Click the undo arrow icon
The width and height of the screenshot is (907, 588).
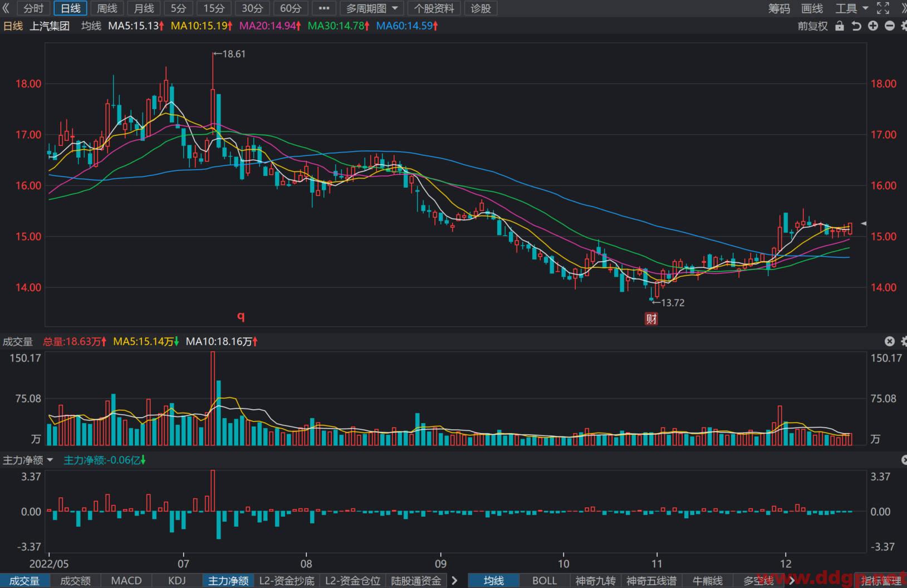coord(856,26)
